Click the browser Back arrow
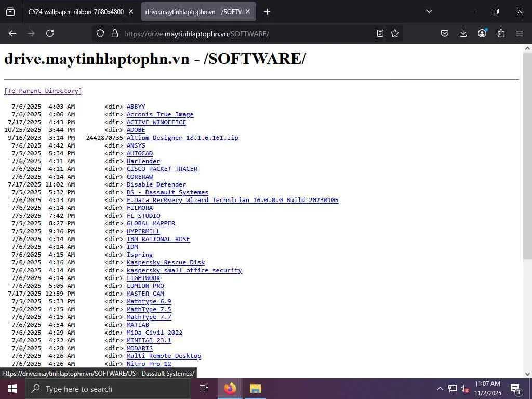Screen dimensions: 532x399 pyautogui.click(x=12, y=33)
